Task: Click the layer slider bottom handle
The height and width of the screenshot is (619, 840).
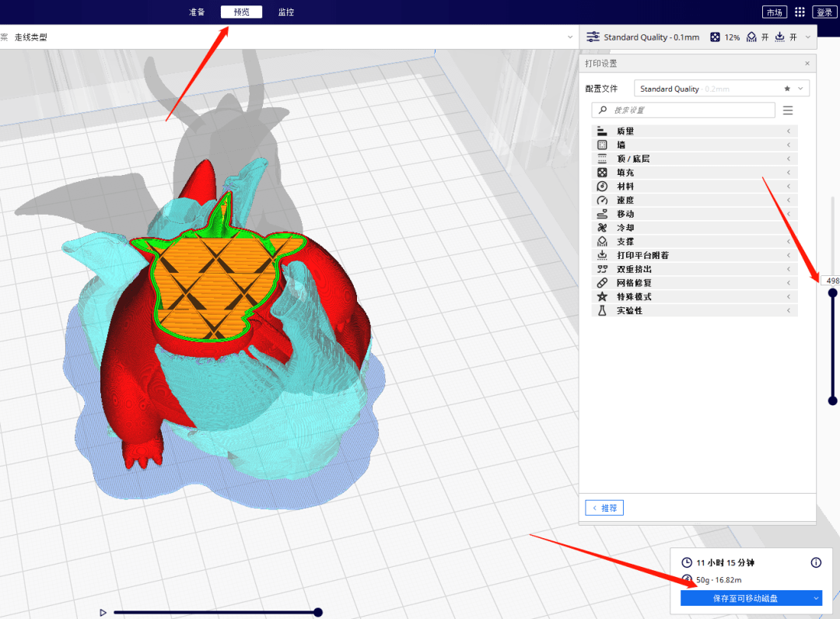Action: click(x=832, y=400)
